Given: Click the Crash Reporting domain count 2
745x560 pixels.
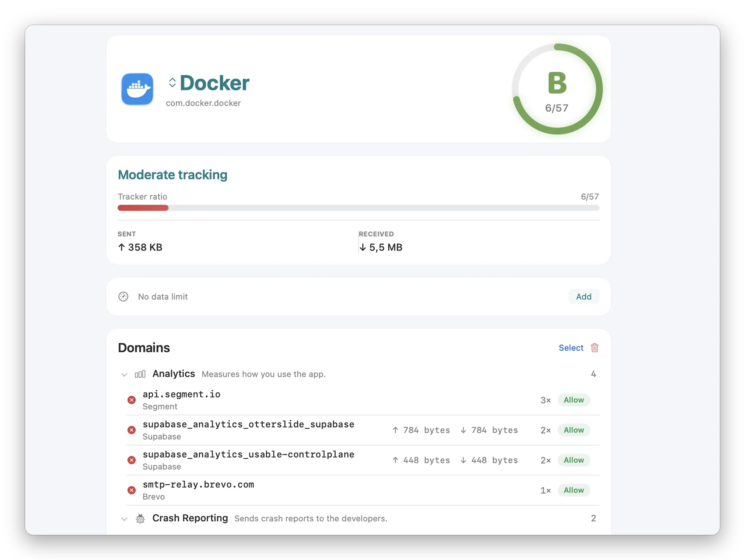Looking at the screenshot, I should click(594, 518).
